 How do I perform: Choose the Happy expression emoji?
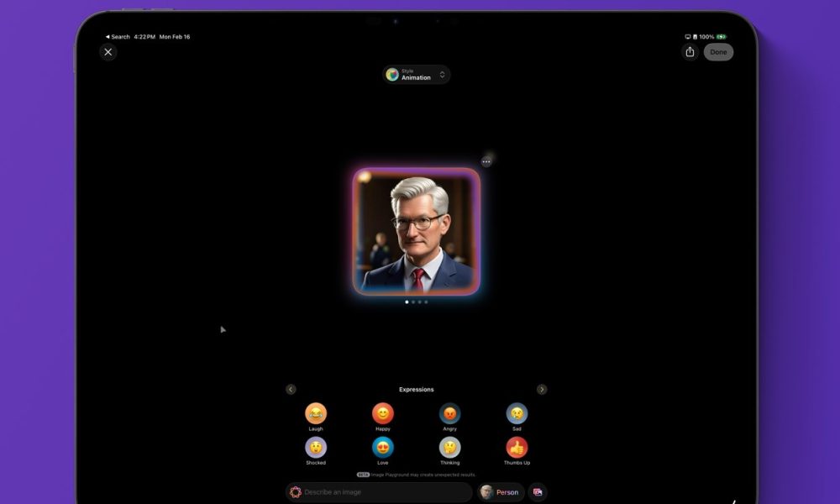click(383, 413)
